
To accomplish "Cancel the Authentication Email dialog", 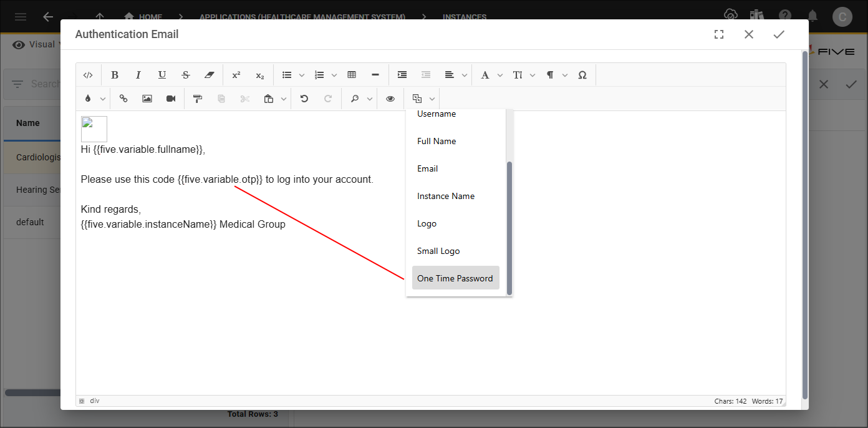I will coord(749,35).
